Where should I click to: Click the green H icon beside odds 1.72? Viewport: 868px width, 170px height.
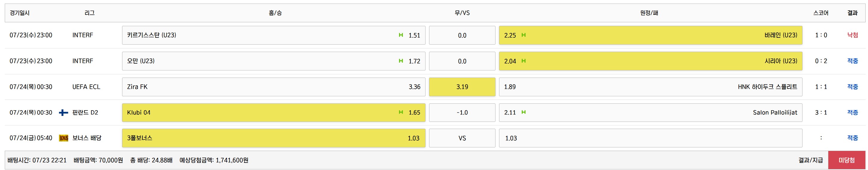(x=401, y=61)
